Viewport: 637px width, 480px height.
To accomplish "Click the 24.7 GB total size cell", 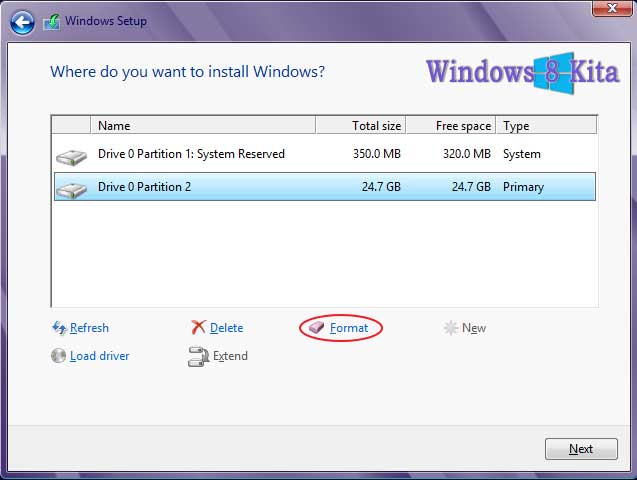I will click(x=381, y=187).
